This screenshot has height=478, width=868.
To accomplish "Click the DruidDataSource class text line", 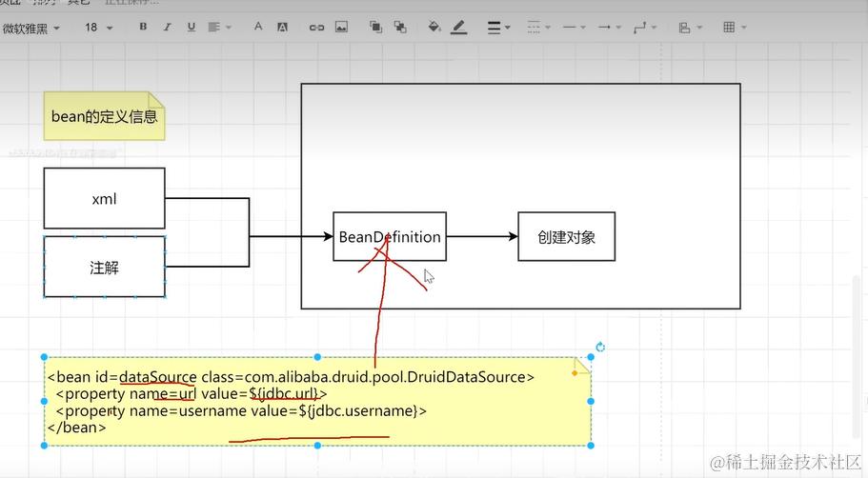I will [x=291, y=377].
